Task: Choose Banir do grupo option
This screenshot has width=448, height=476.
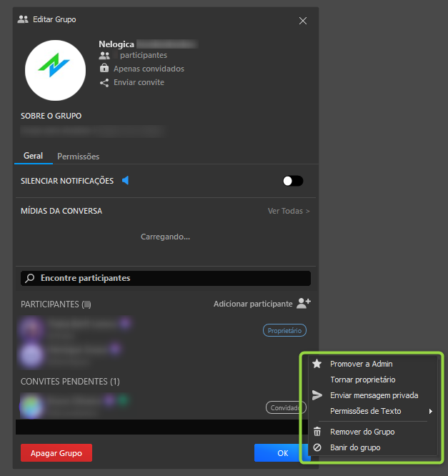Action: [373, 447]
